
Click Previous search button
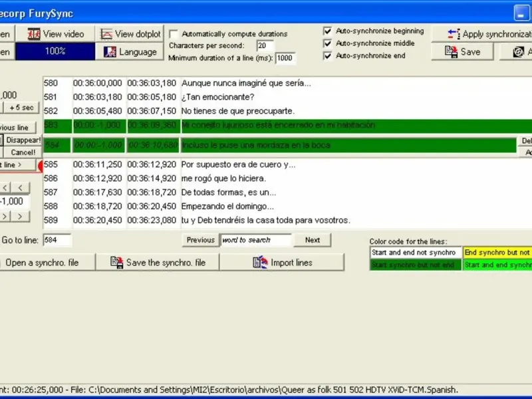tap(201, 240)
